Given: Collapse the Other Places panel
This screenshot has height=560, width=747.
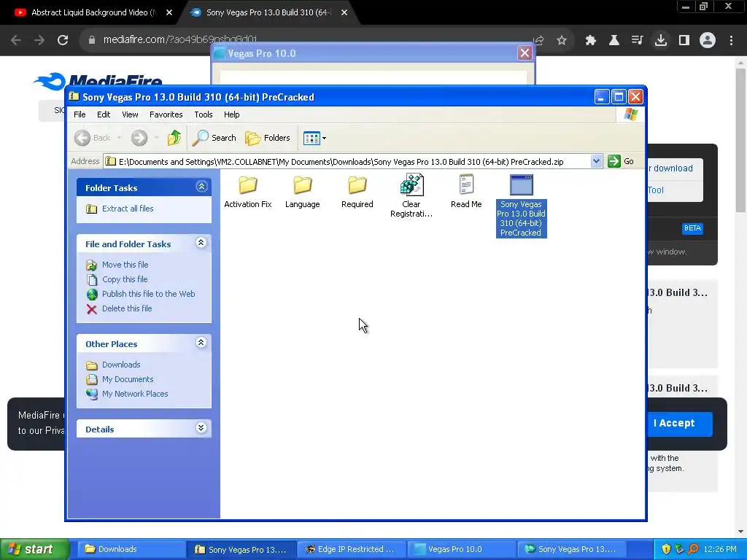Looking at the screenshot, I should click(x=201, y=343).
